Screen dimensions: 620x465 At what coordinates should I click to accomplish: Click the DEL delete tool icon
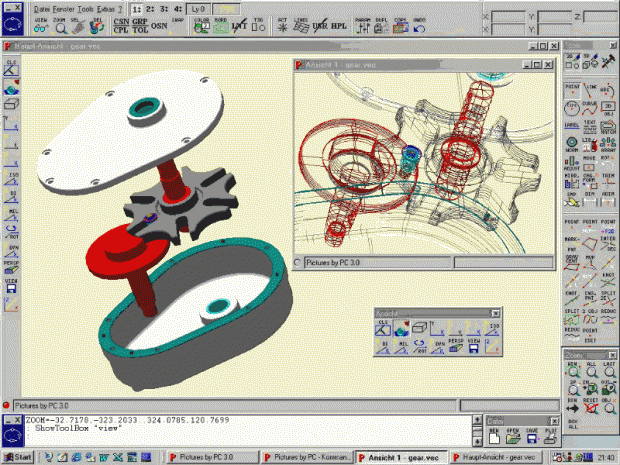point(97,26)
